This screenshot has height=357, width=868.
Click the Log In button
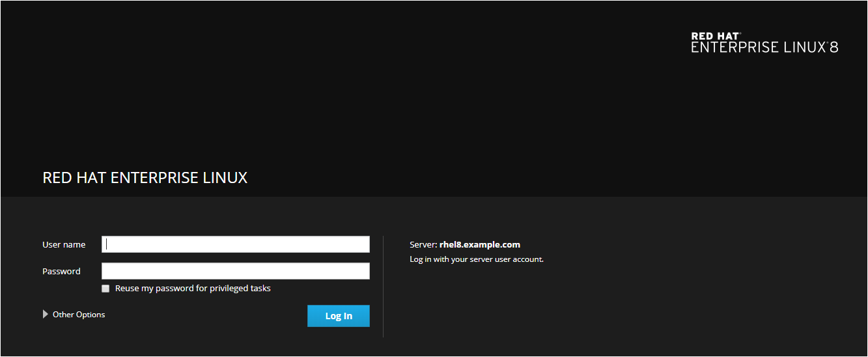point(339,316)
